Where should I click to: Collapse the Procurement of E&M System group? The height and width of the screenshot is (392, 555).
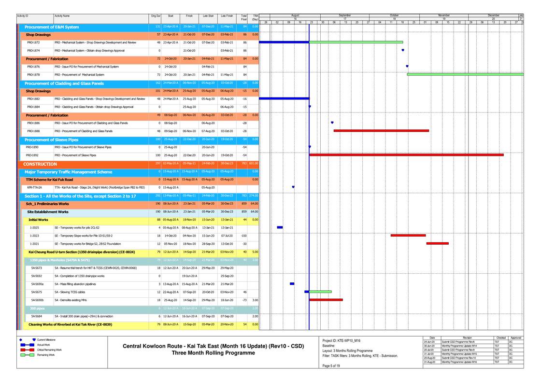pyautogui.click(x=52, y=27)
